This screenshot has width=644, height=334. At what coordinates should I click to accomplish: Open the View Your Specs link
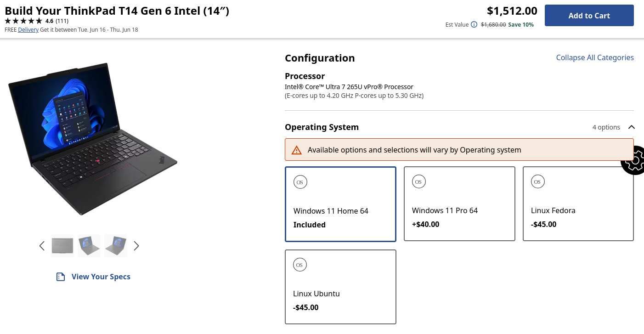click(101, 277)
